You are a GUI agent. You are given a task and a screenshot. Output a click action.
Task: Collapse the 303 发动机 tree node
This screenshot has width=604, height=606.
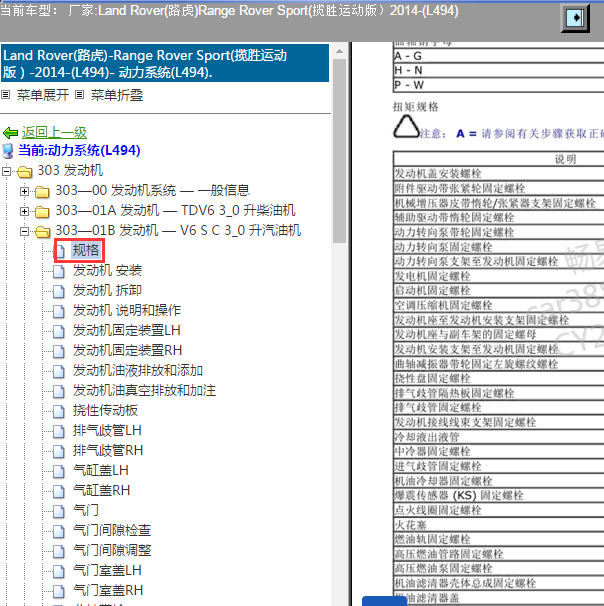(6, 171)
